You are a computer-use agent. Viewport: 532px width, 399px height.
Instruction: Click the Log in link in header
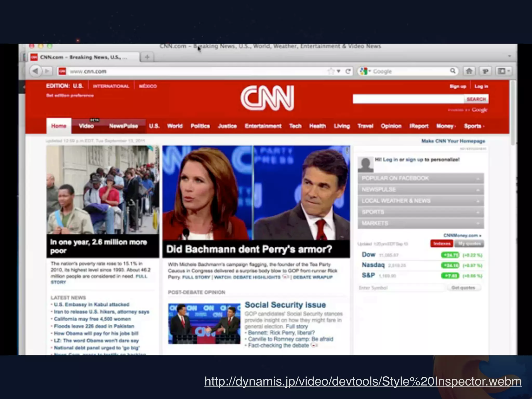[481, 87]
